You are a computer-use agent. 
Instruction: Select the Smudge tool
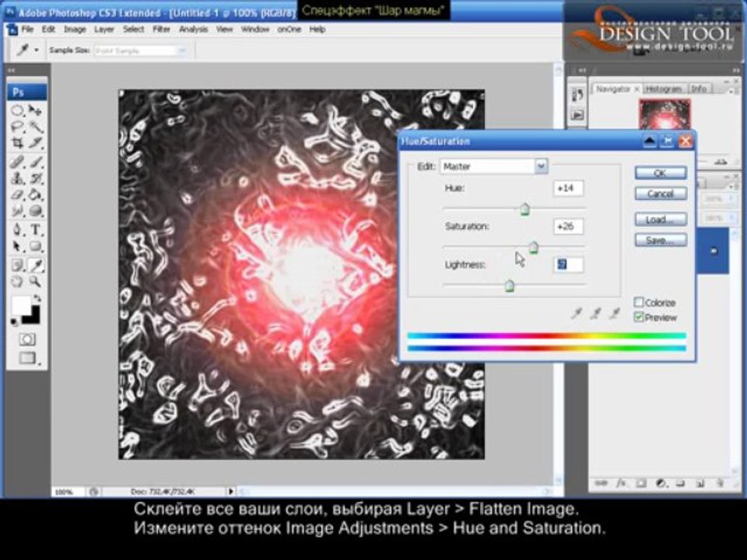(x=18, y=211)
